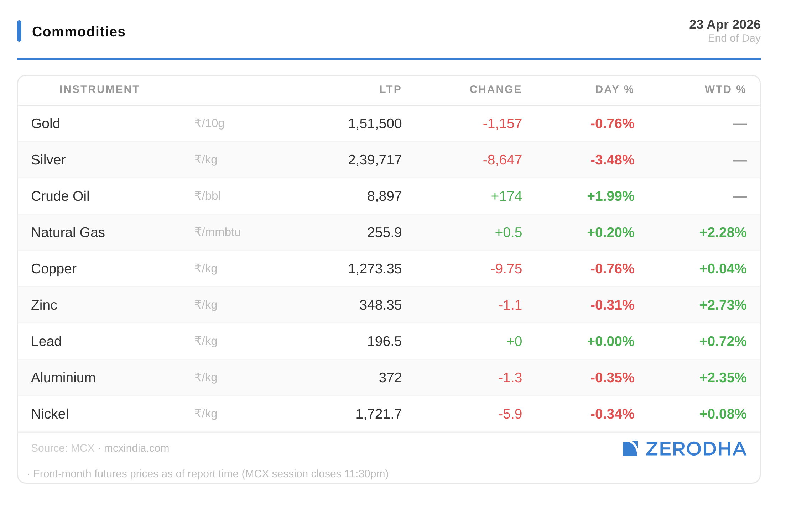812x505 pixels.
Task: Click the Instrument column header
Action: coord(99,89)
